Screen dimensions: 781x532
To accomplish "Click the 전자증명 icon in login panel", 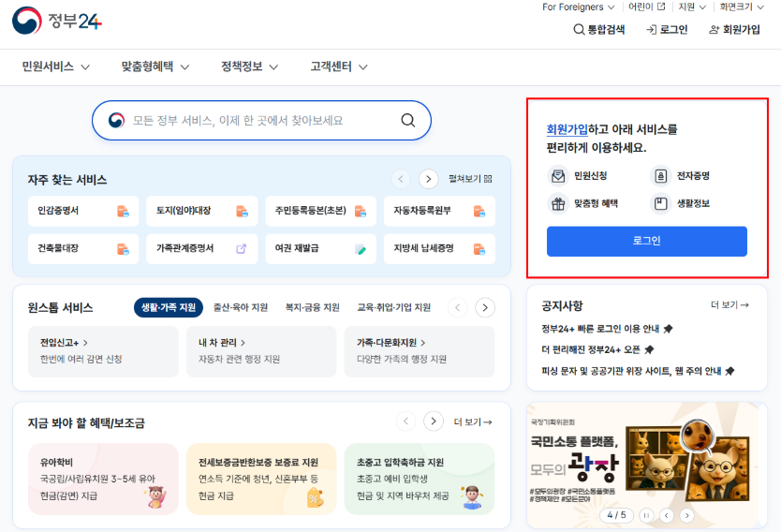I will pyautogui.click(x=661, y=176).
